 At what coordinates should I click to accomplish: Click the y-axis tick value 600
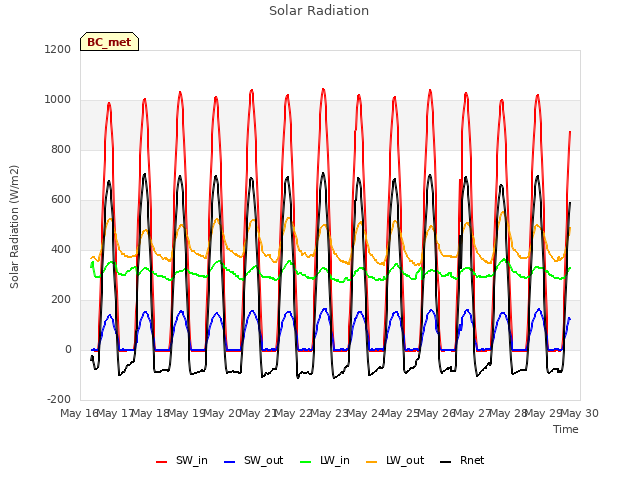(x=61, y=199)
